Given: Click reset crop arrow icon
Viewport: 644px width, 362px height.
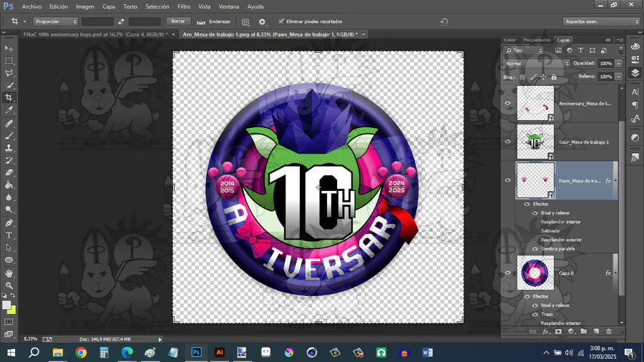Looking at the screenshot, I should click(444, 21).
